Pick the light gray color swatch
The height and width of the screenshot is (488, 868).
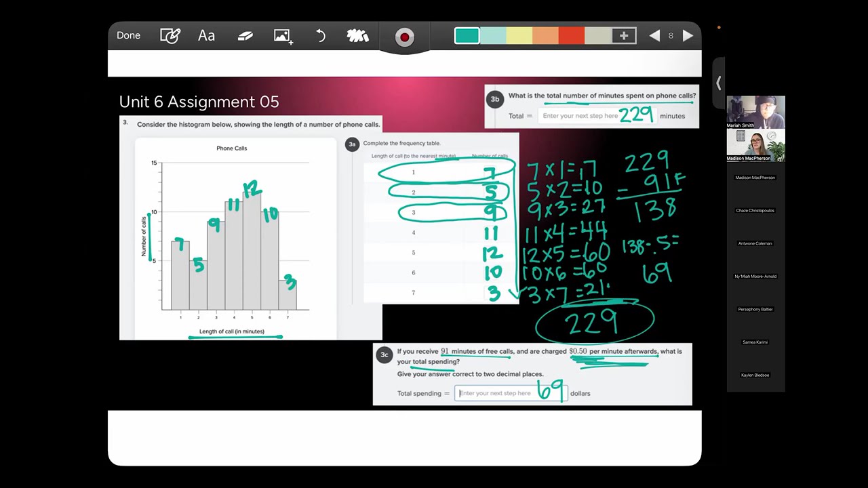pos(597,36)
